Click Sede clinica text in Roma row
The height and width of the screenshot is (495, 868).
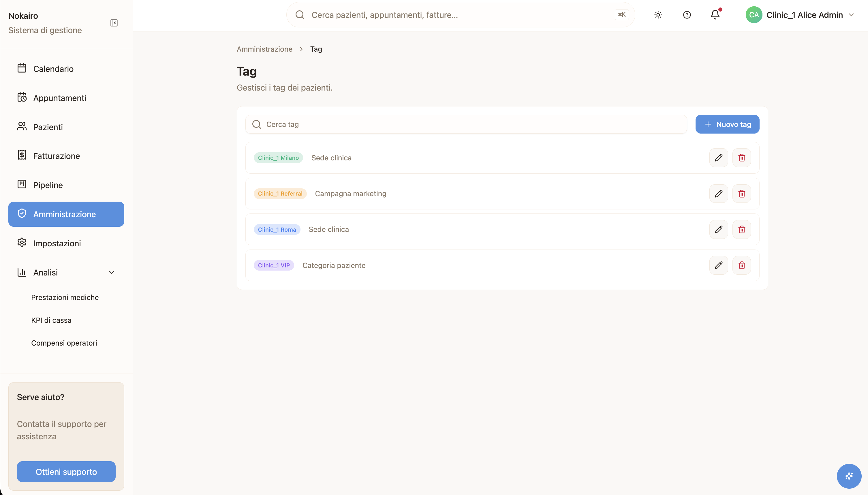pyautogui.click(x=329, y=230)
